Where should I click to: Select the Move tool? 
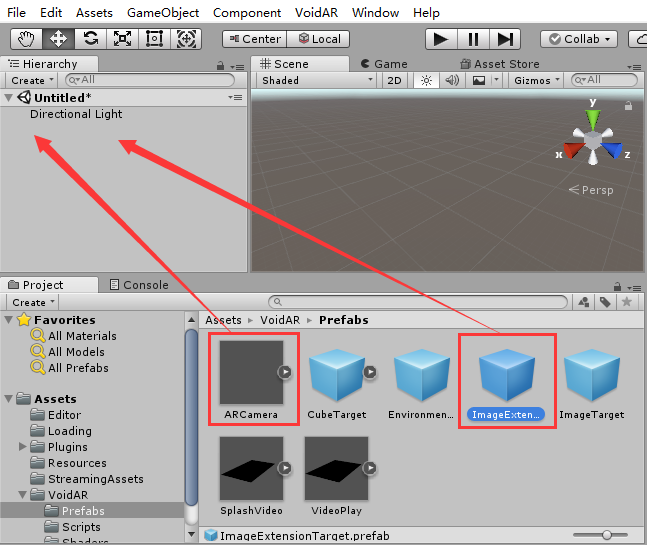pyautogui.click(x=58, y=39)
